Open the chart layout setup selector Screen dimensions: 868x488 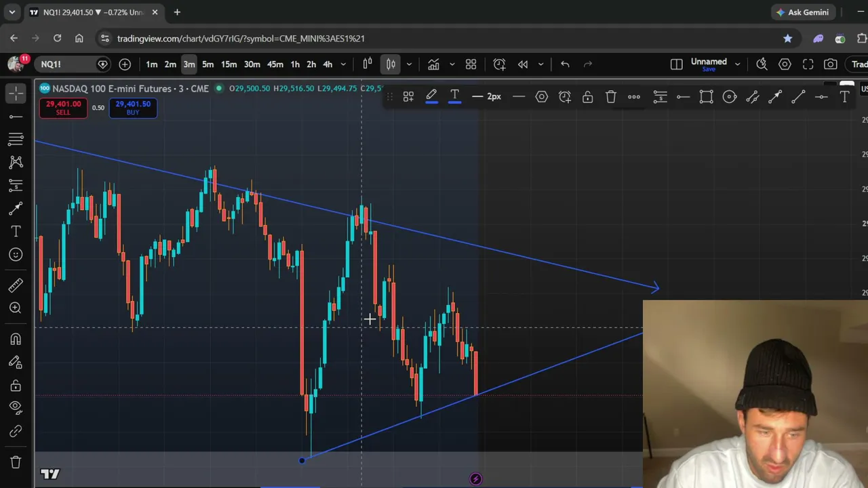[x=677, y=64]
